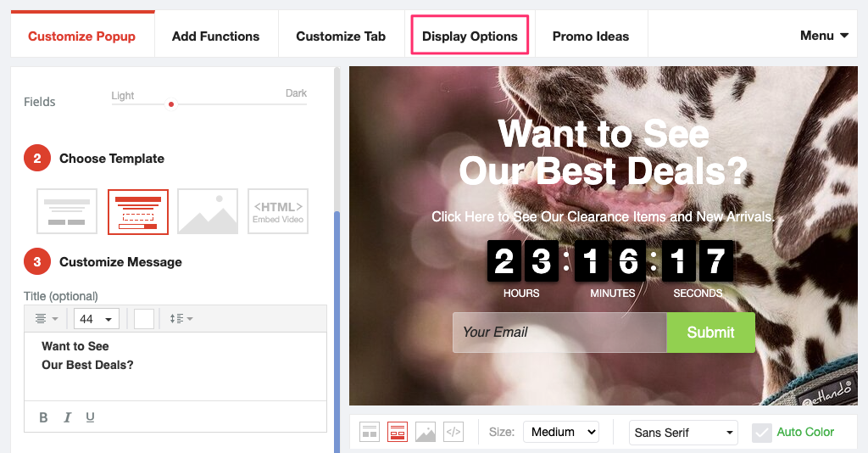Open the Promo Ideas tab
Viewport: 868px width, 453px height.
[x=591, y=36]
